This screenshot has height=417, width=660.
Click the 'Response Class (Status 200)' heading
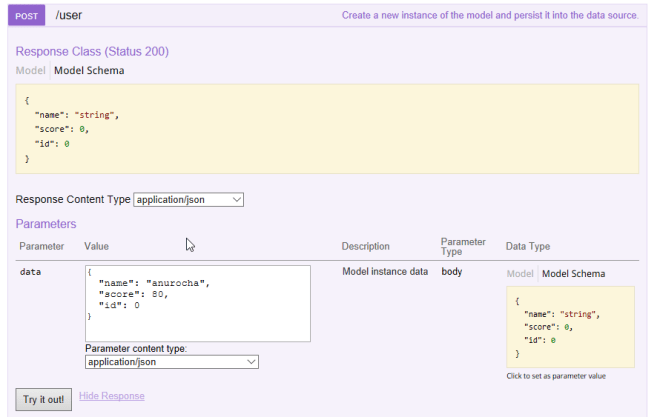92,51
